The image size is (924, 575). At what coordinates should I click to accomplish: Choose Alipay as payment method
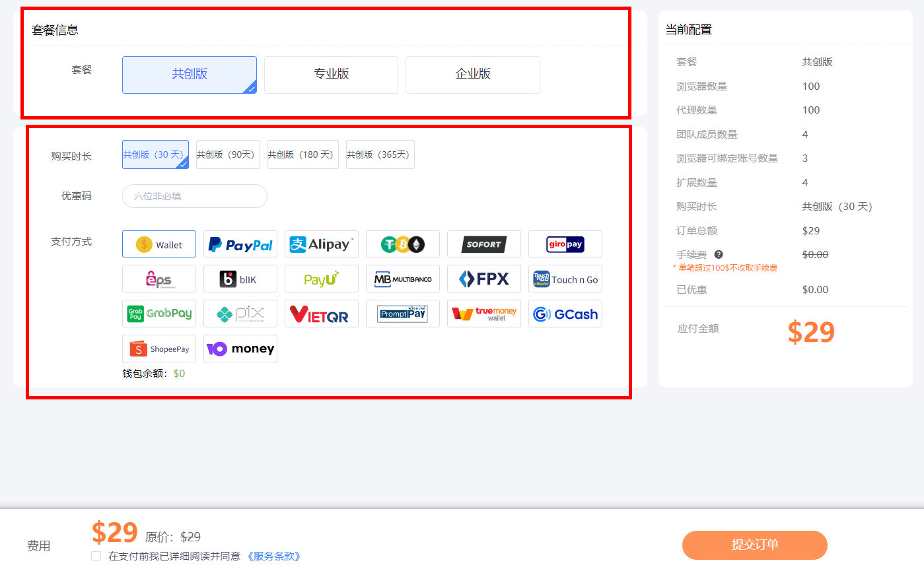(x=322, y=244)
